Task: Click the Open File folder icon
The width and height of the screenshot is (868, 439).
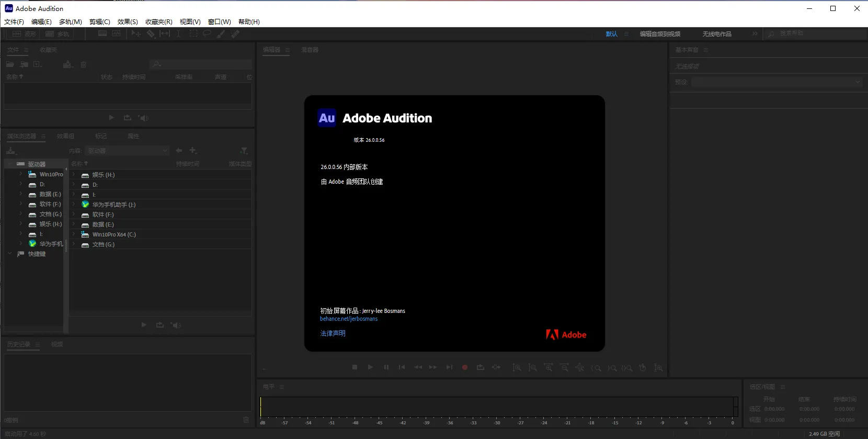Action: coord(10,64)
